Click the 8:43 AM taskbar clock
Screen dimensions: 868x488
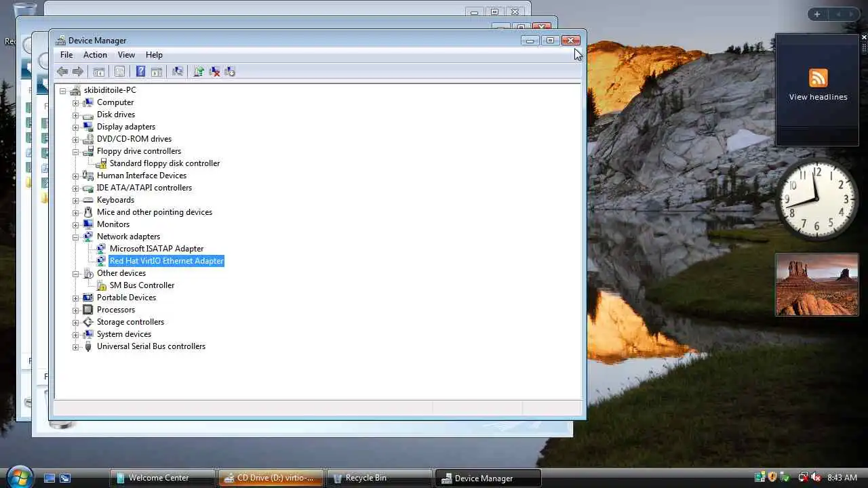point(842,478)
